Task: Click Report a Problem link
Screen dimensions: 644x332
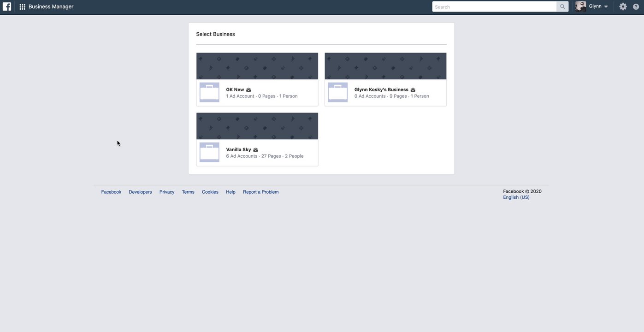Action: (261, 192)
